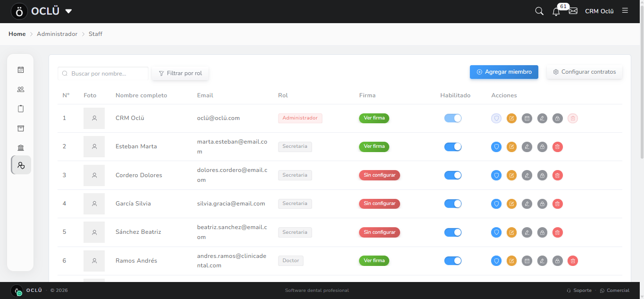
Task: Open the Soporte link in footer
Action: coord(579,290)
